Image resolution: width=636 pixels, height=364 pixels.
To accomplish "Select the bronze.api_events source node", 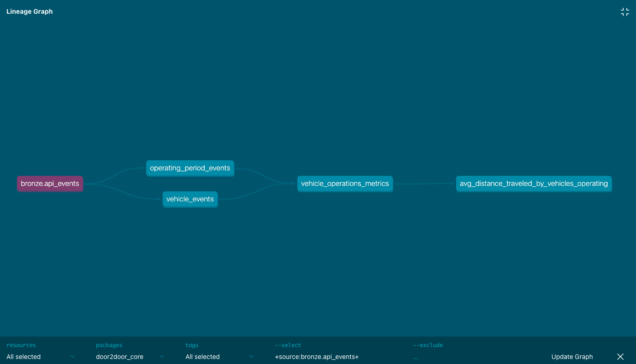I will pyautogui.click(x=50, y=184).
